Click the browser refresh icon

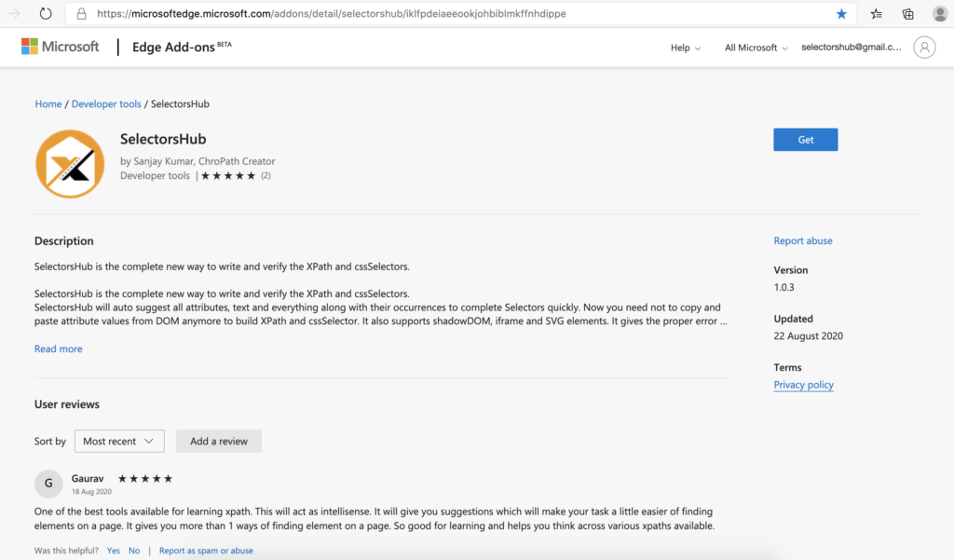(46, 13)
